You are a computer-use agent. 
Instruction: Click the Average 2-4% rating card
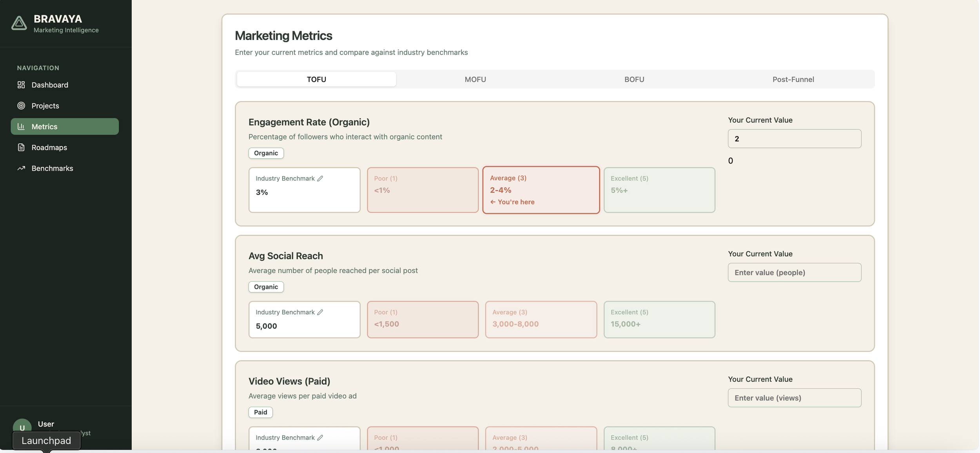click(x=541, y=190)
